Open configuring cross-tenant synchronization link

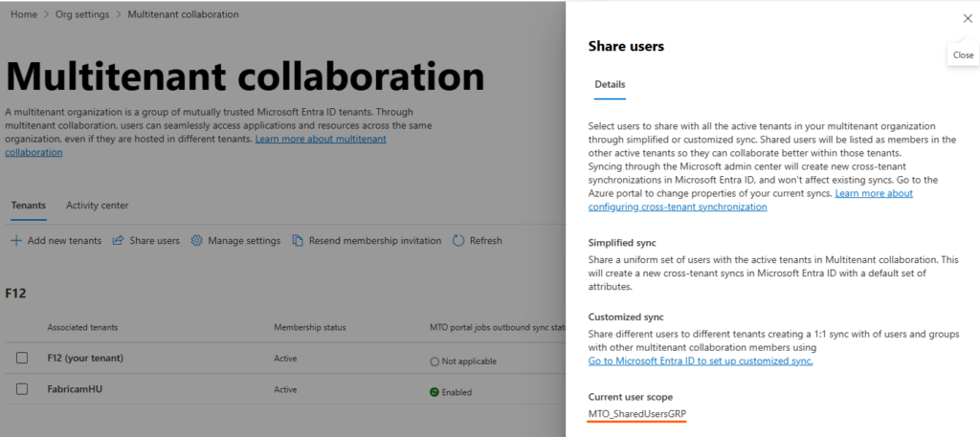coord(677,207)
